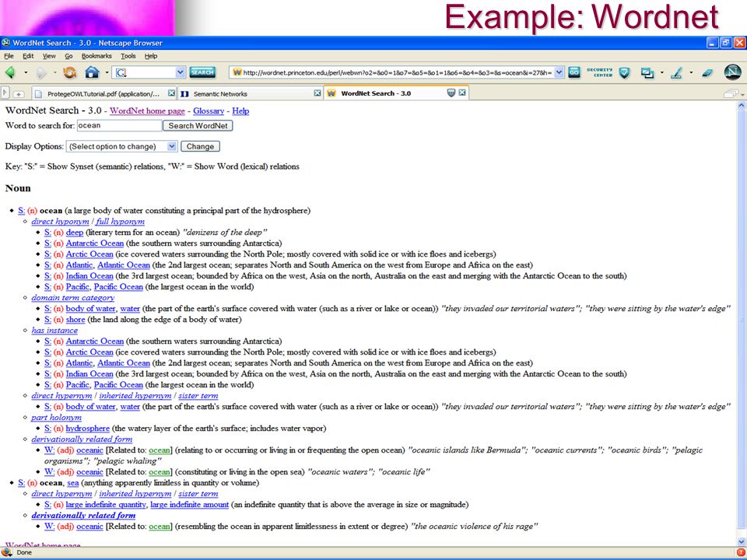Viewport: 747px width, 560px height.
Task: Click the Go button beside the address bar
Action: (x=574, y=72)
